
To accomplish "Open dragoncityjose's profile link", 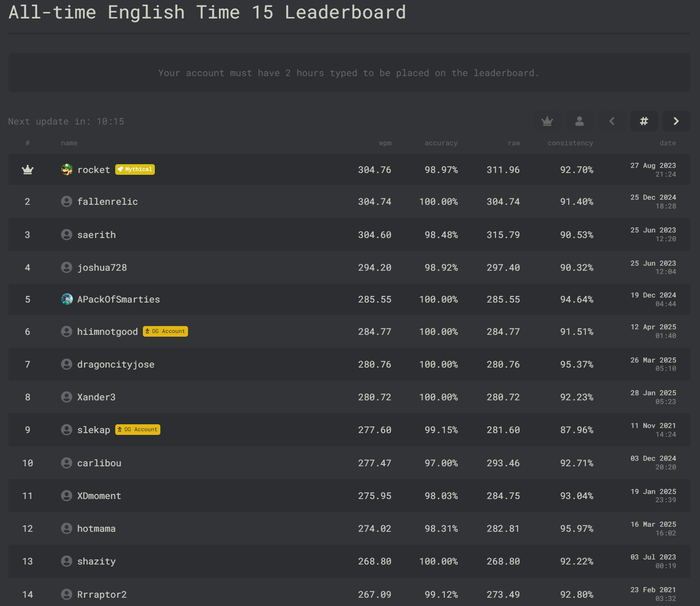I will [x=116, y=364].
